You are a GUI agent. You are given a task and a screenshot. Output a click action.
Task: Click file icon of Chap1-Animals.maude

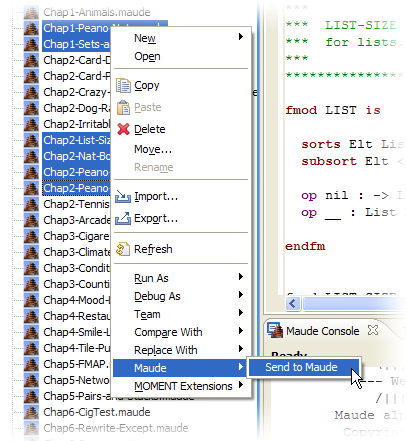click(x=31, y=12)
